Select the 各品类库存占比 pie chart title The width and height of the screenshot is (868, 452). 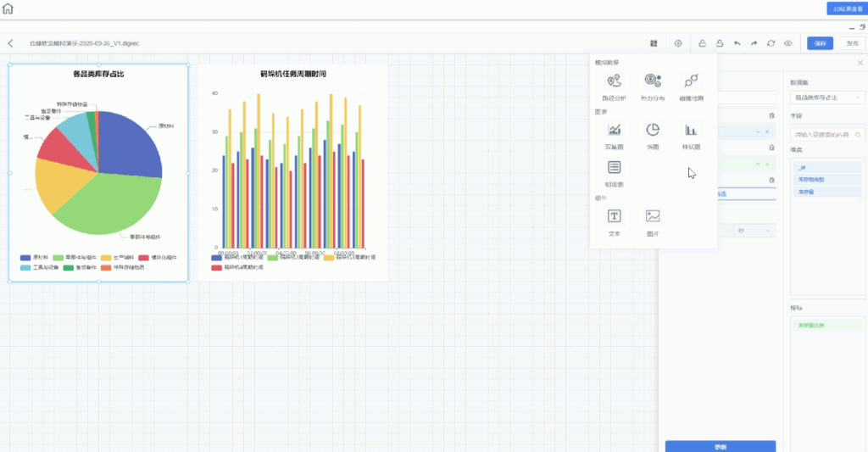pyautogui.click(x=98, y=74)
